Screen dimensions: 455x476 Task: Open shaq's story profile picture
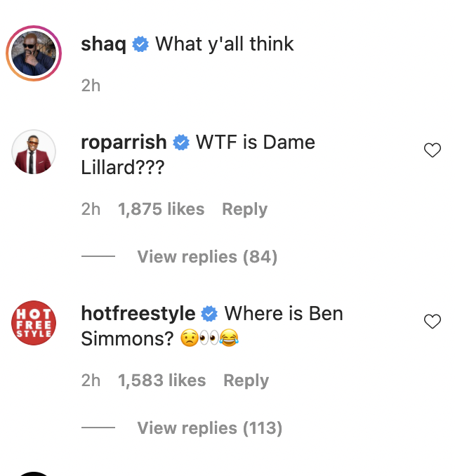pyautogui.click(x=34, y=53)
